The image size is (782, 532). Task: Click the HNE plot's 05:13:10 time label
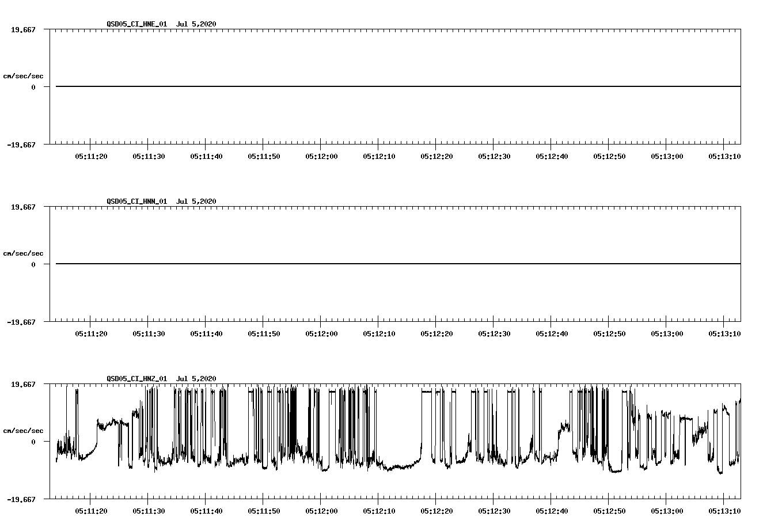pos(724,156)
